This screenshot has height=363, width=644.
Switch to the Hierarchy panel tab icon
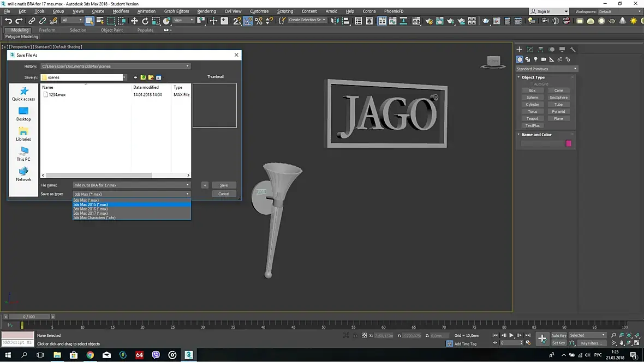(x=540, y=49)
